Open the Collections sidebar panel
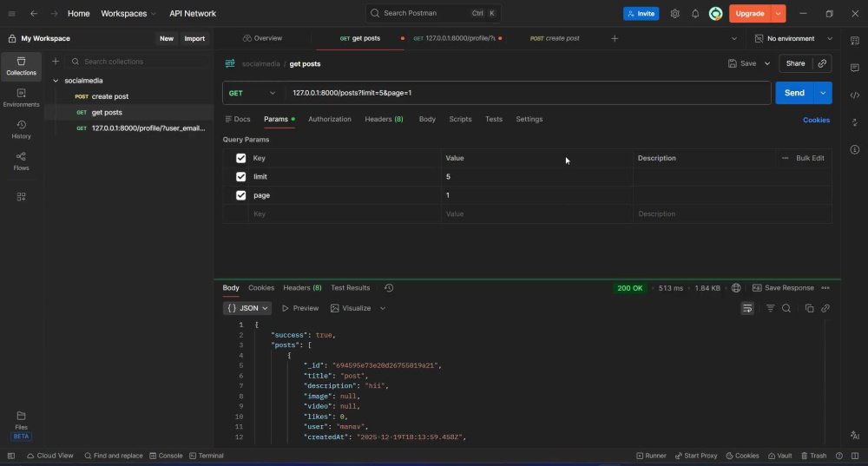This screenshot has height=466, width=868. 21,66
